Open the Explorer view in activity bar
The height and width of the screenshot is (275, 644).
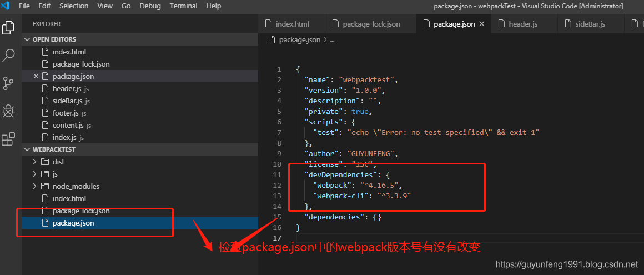(8, 28)
